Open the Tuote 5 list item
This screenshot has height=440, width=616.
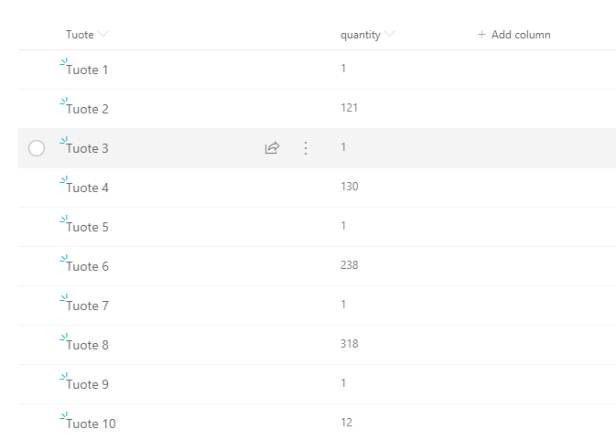click(88, 227)
